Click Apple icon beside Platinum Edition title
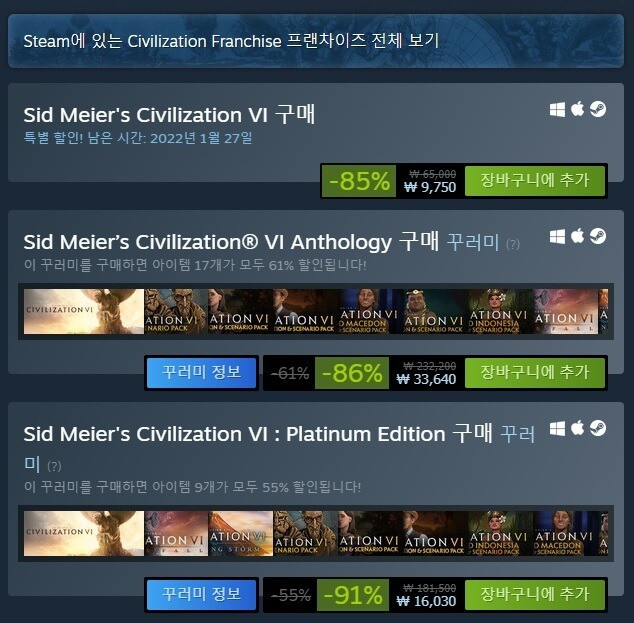 point(577,428)
